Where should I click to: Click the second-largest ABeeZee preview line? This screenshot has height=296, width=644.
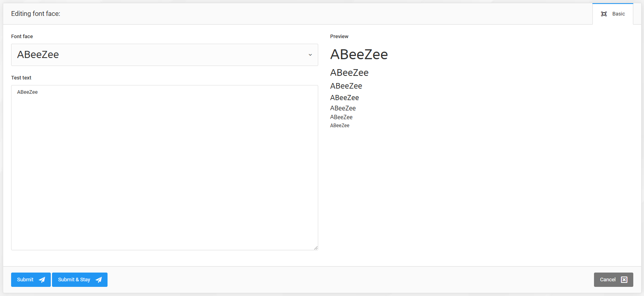tap(349, 73)
